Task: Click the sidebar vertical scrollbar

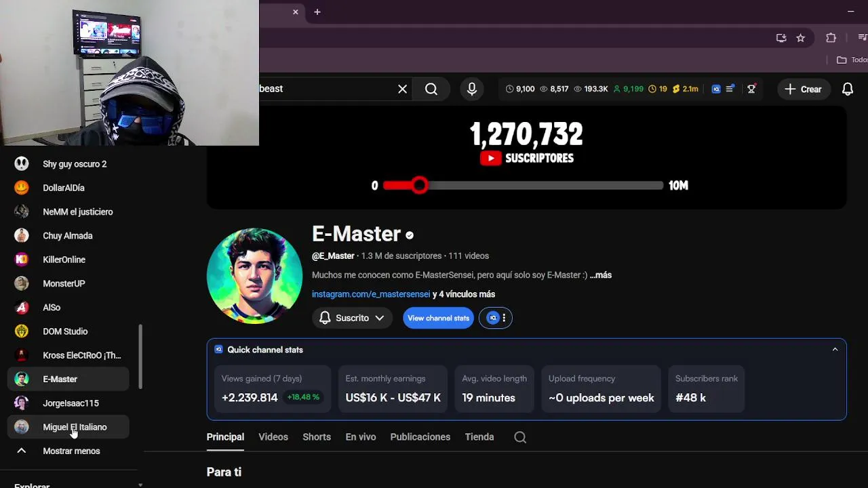Action: (x=140, y=357)
